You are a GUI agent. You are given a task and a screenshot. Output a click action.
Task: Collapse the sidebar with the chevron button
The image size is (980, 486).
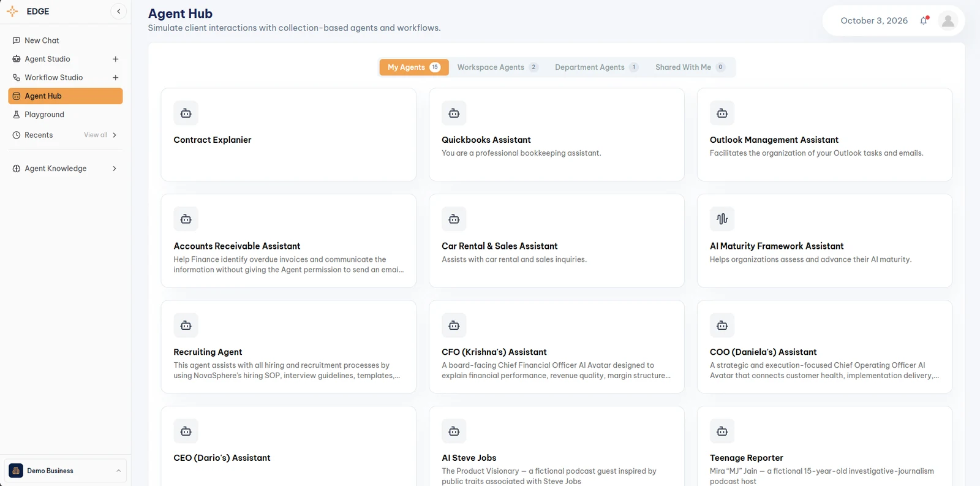(119, 12)
